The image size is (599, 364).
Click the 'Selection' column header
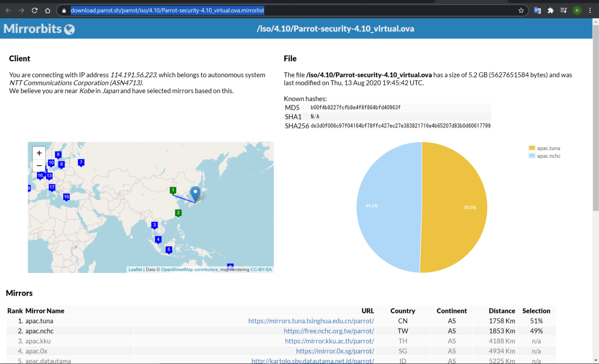pyautogui.click(x=536, y=311)
